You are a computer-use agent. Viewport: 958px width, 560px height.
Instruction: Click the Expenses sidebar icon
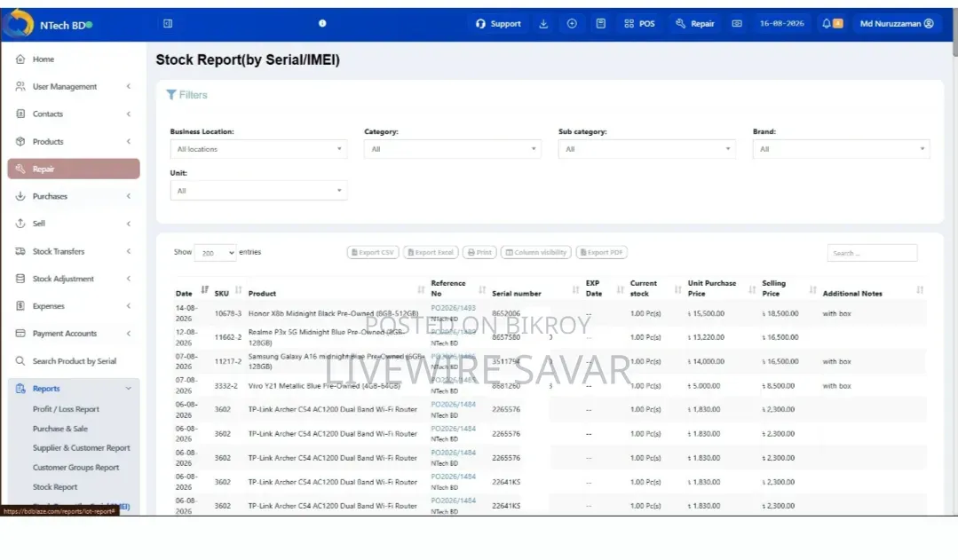(x=20, y=306)
